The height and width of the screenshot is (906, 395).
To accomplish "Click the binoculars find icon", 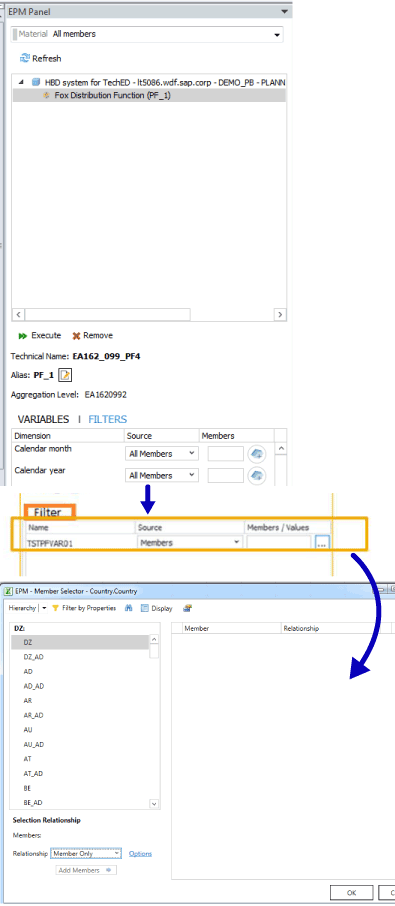I will pyautogui.click(x=129, y=608).
